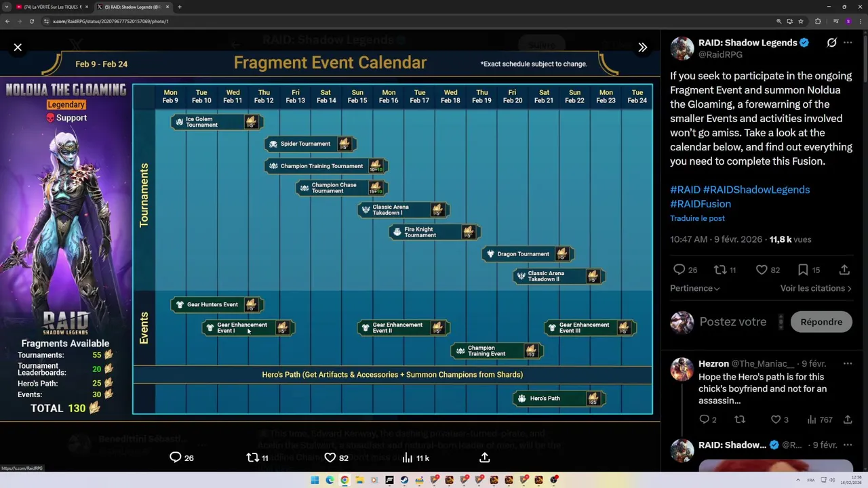
Task: Open Grok icon next to RAID post header
Action: coord(831,43)
